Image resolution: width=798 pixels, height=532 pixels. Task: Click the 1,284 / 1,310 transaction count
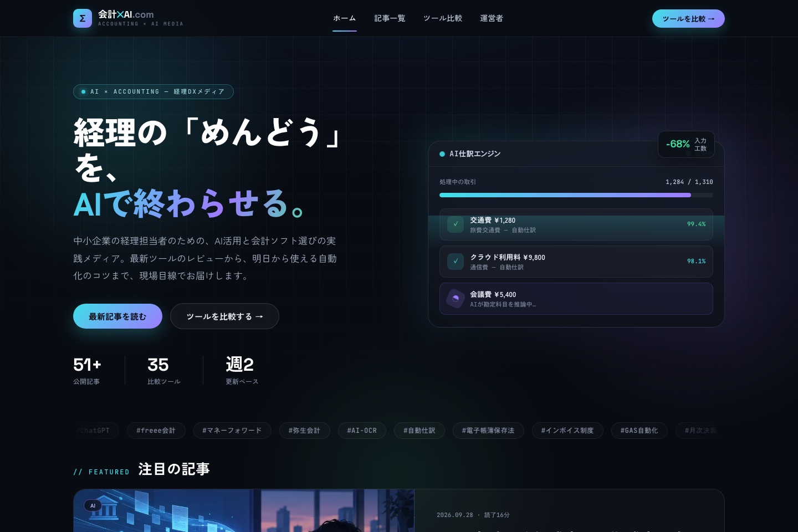(x=689, y=182)
